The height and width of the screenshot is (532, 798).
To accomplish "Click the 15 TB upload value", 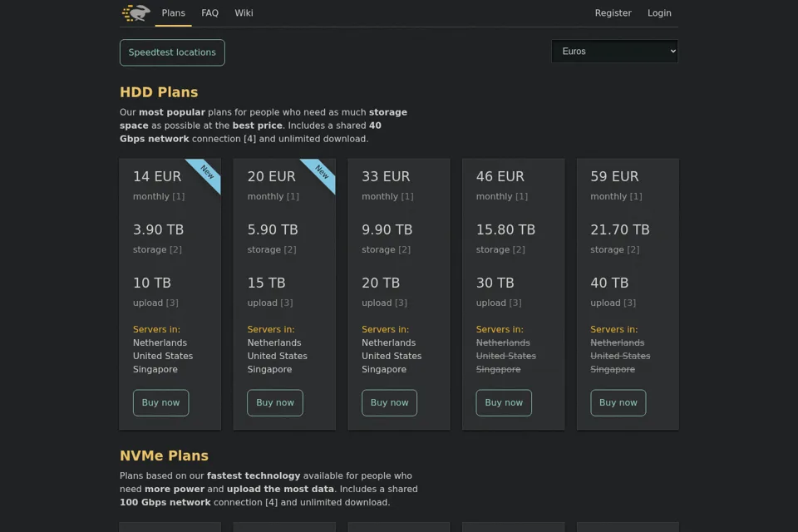I will (266, 283).
